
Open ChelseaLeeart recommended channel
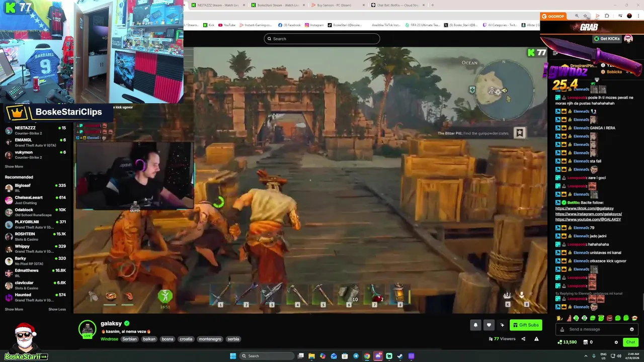tap(35, 200)
